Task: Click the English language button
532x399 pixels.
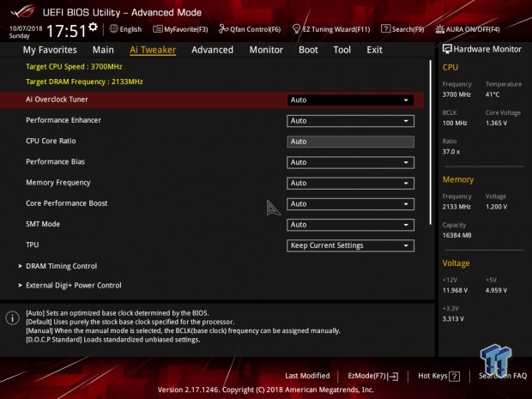Action: coord(125,29)
